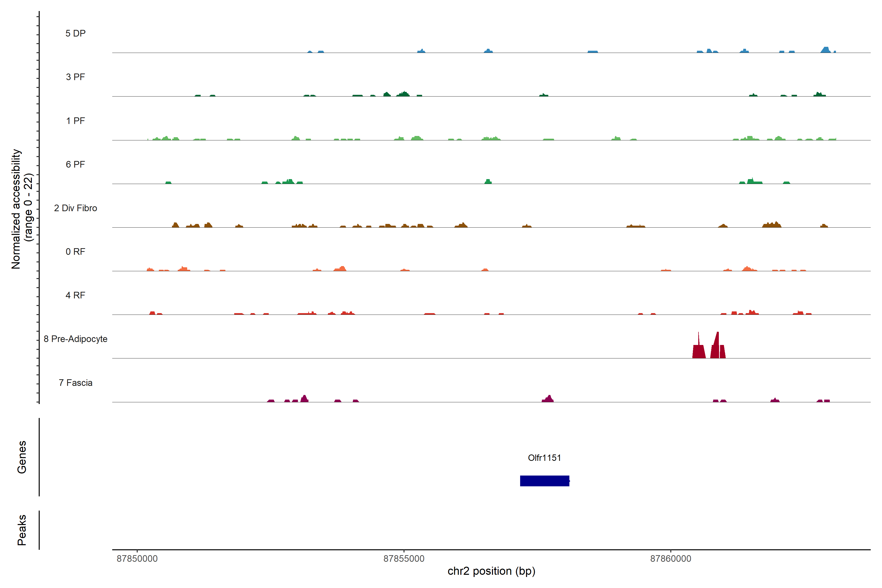Click the chr2 position (bp) axis title
The image size is (882, 588).
(x=491, y=571)
